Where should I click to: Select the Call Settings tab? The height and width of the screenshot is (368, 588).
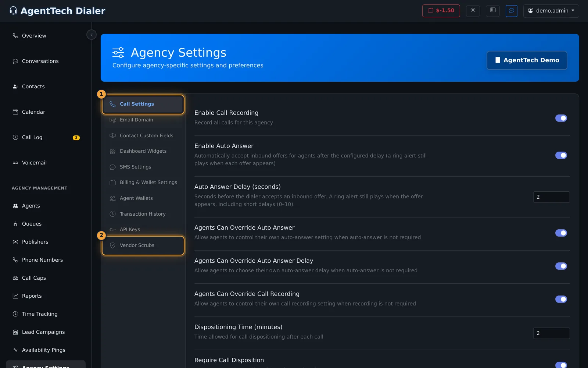click(143, 104)
